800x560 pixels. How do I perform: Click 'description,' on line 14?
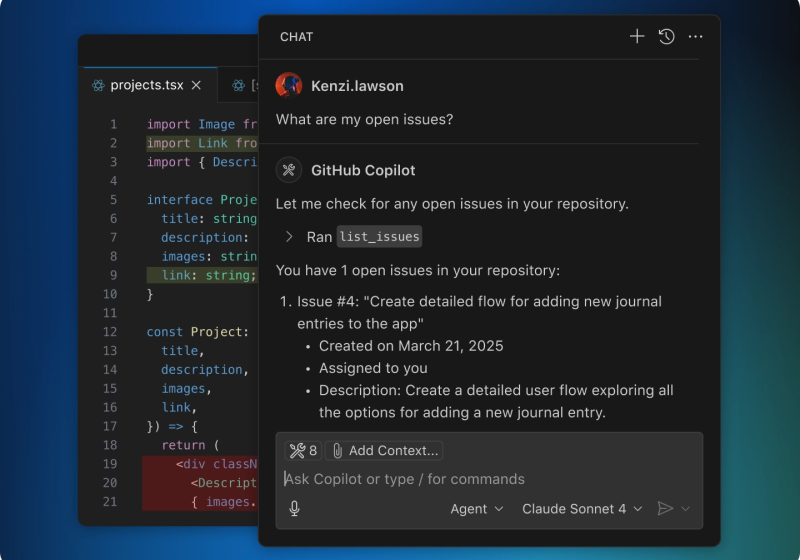(x=205, y=370)
